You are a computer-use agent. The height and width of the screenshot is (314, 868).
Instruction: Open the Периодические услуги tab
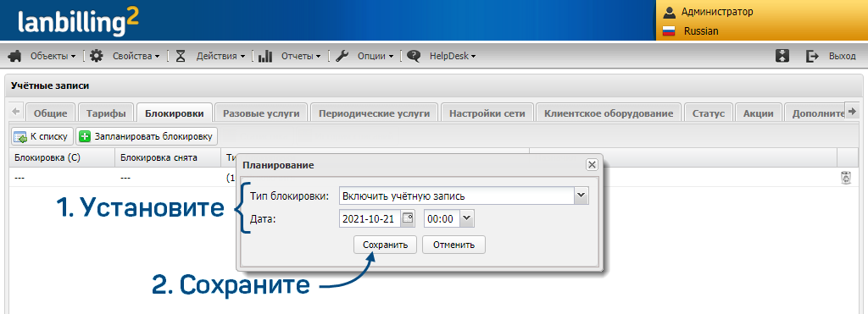tap(374, 113)
